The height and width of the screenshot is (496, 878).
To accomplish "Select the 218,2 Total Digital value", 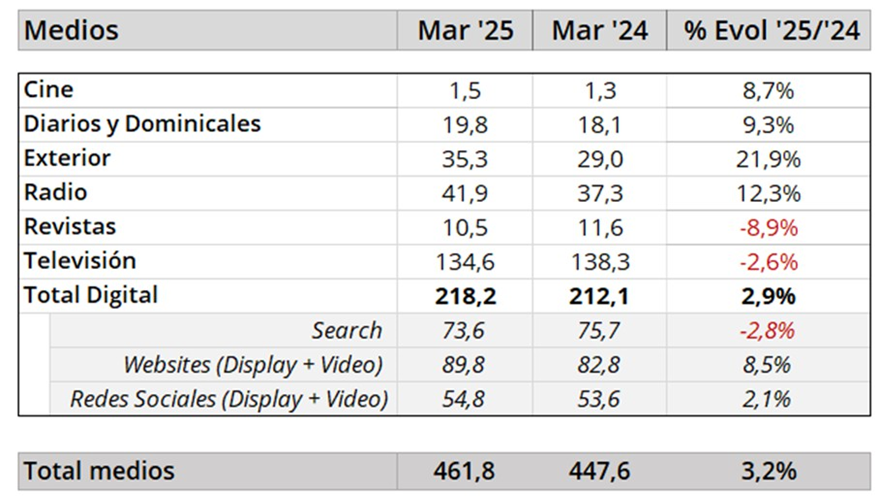I will [x=465, y=296].
